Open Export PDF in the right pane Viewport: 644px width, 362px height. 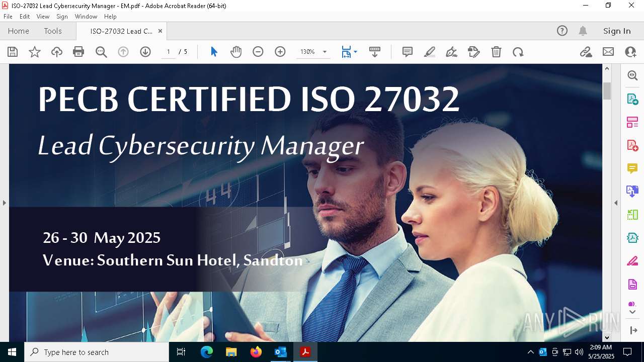pyautogui.click(x=632, y=99)
